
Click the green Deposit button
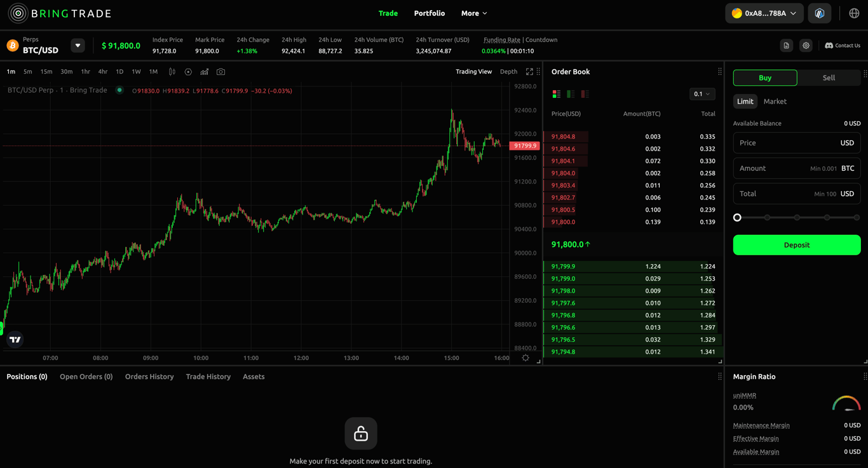(796, 244)
